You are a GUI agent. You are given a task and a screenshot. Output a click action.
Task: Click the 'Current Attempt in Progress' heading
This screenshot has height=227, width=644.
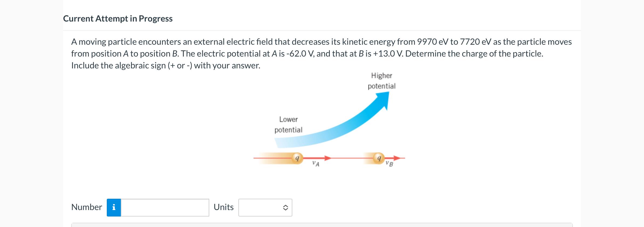click(x=118, y=19)
